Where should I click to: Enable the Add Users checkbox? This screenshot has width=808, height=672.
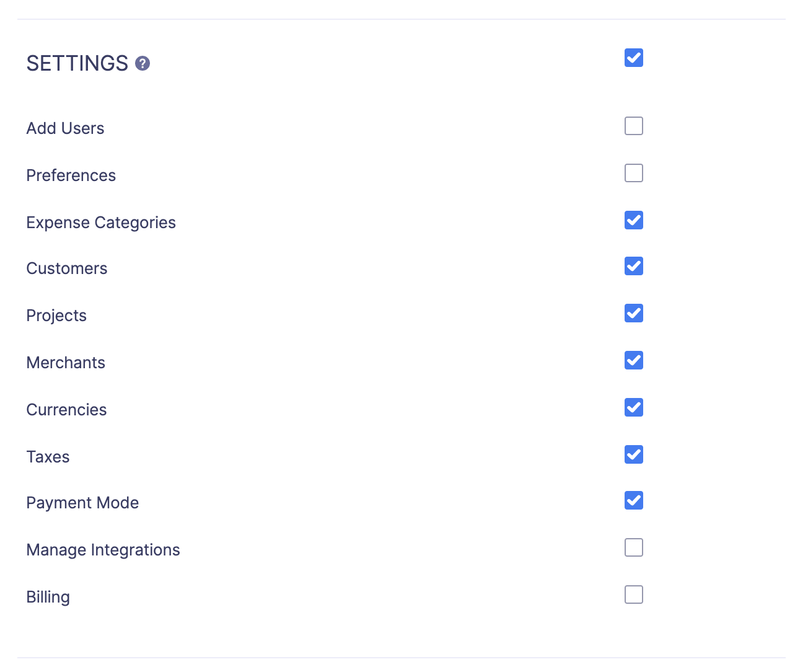[x=633, y=126]
